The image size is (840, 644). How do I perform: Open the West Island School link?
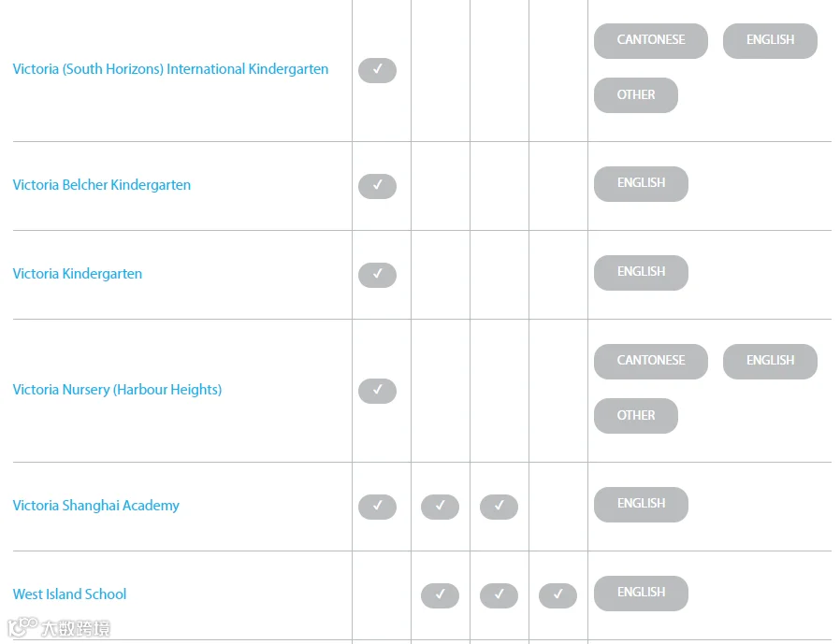(69, 594)
